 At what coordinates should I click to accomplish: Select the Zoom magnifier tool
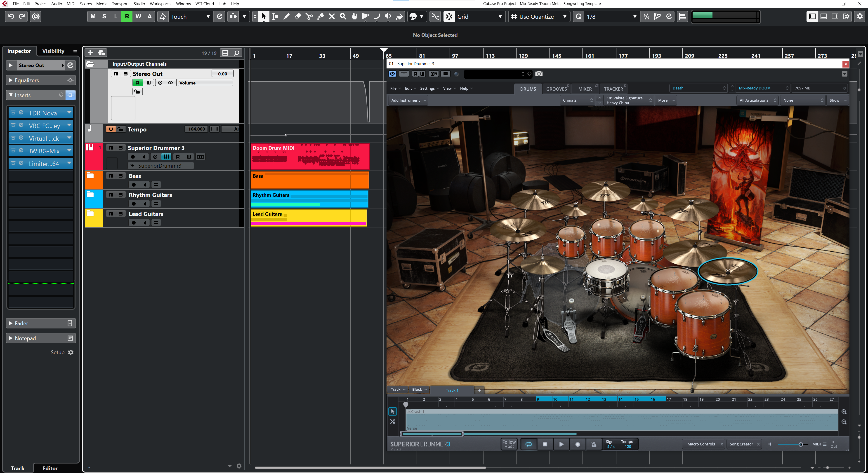point(343,16)
